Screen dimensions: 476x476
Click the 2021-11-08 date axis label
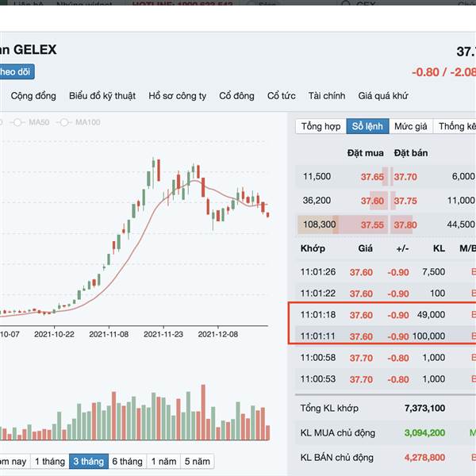[x=109, y=335]
